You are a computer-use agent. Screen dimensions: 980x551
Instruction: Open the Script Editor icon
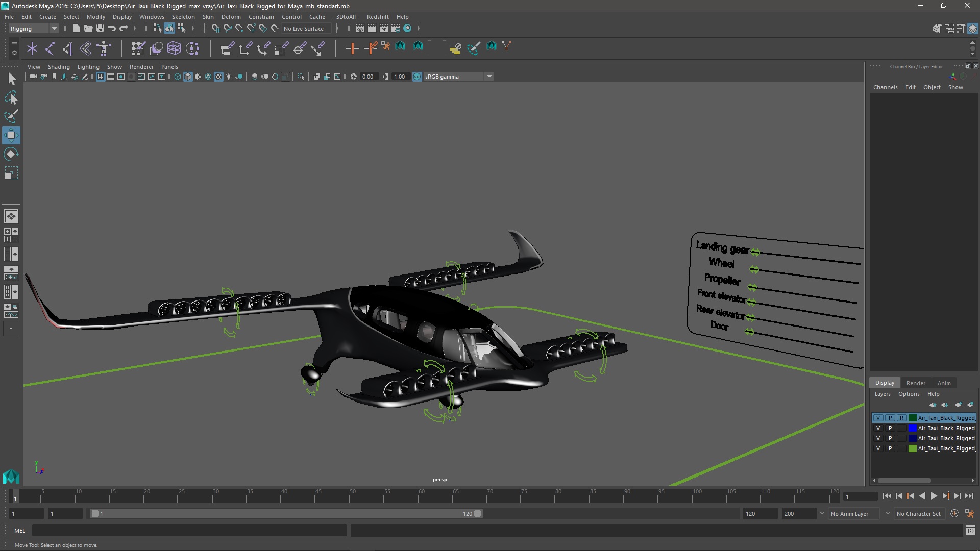point(970,531)
